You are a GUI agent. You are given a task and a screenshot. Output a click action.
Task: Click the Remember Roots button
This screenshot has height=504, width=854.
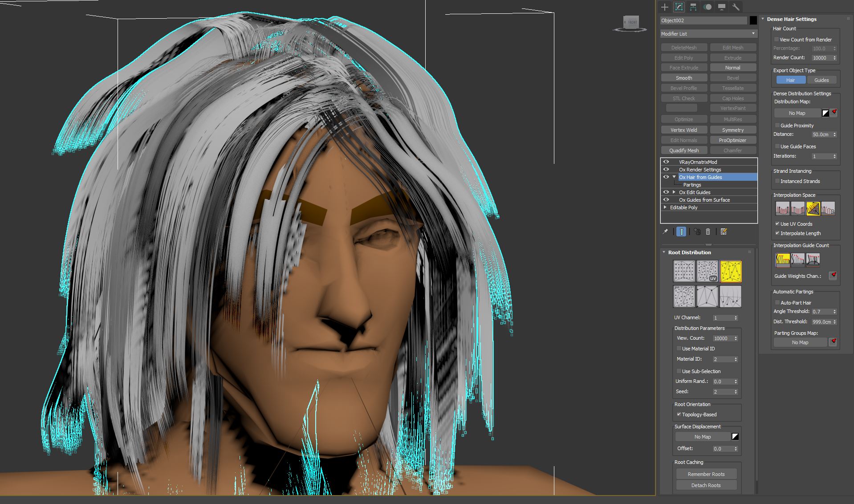click(x=706, y=474)
